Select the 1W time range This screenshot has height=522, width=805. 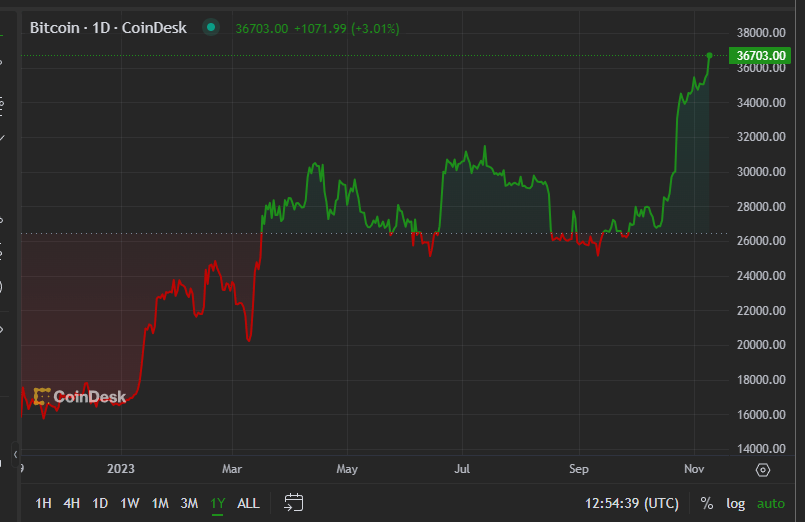pos(129,504)
